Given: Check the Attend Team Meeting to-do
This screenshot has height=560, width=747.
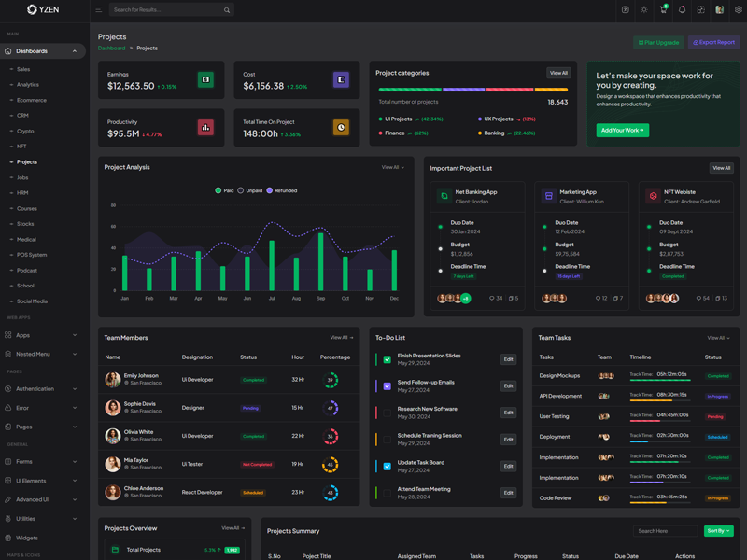Looking at the screenshot, I should [387, 493].
